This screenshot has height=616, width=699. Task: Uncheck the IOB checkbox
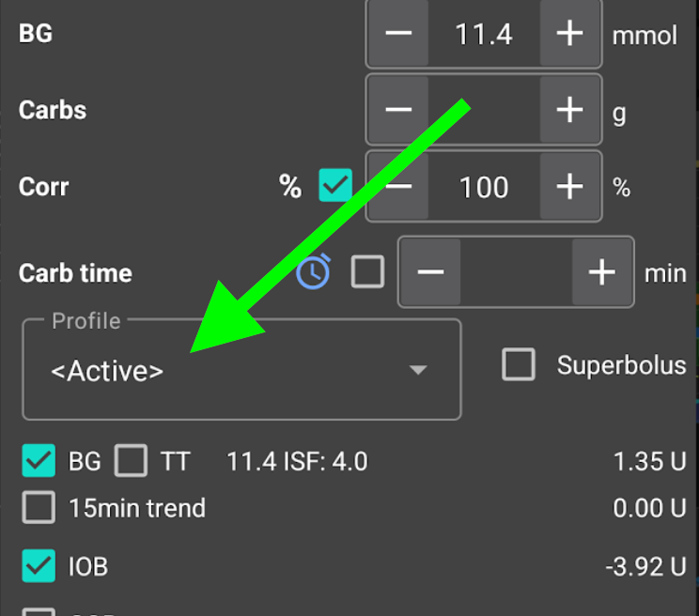(x=39, y=566)
